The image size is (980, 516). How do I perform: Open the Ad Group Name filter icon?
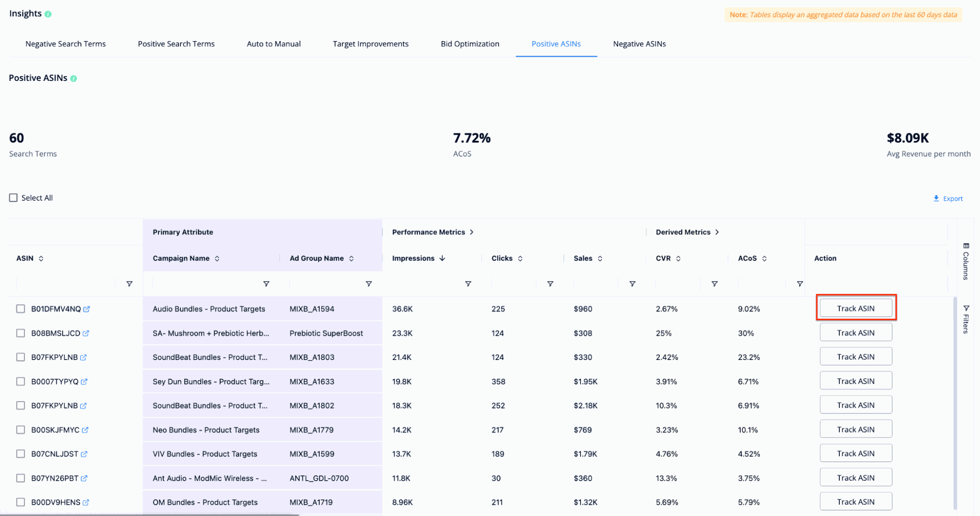pos(369,284)
